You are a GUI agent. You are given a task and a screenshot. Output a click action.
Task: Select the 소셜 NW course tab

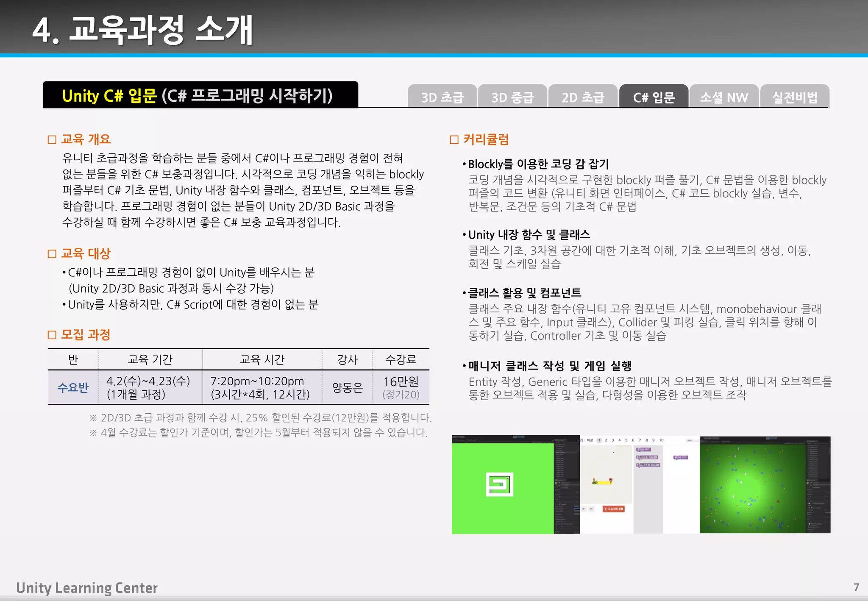[724, 96]
